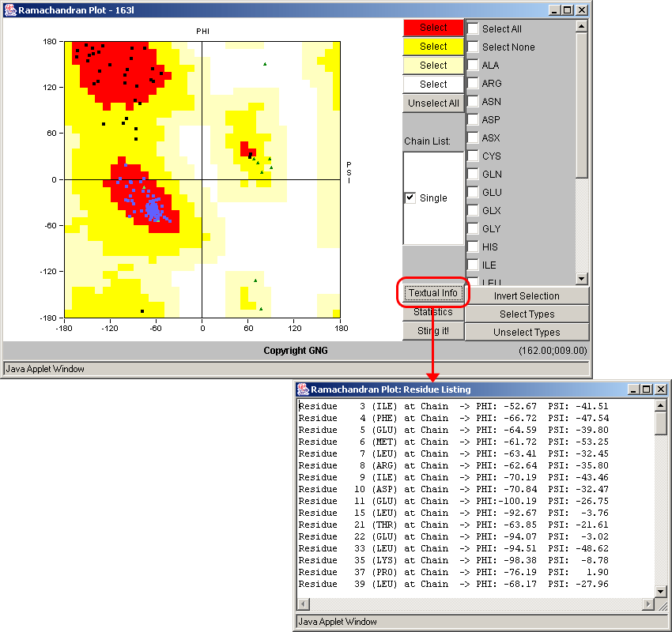Click the Residue 5 (GLU) line
672x632 pixels.
pos(454,430)
